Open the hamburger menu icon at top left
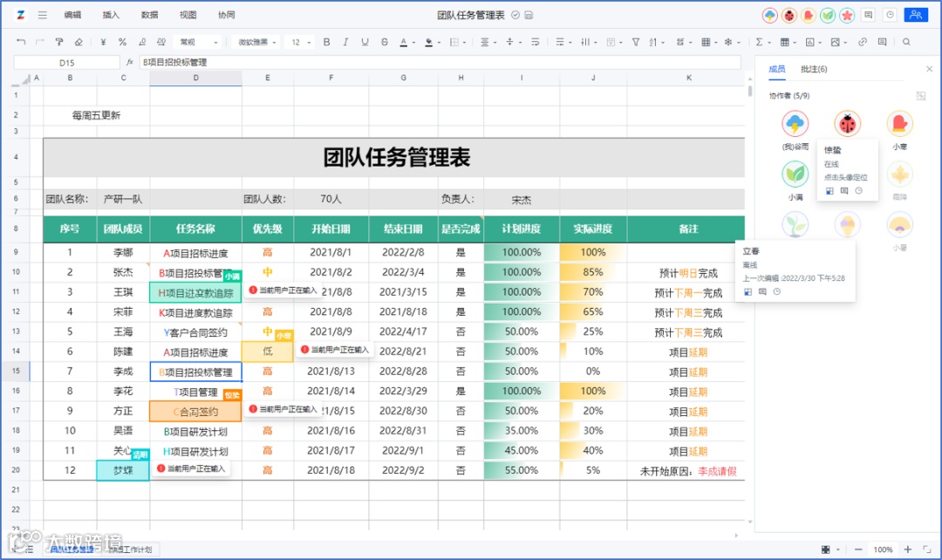This screenshot has height=560, width=942. pos(42,15)
